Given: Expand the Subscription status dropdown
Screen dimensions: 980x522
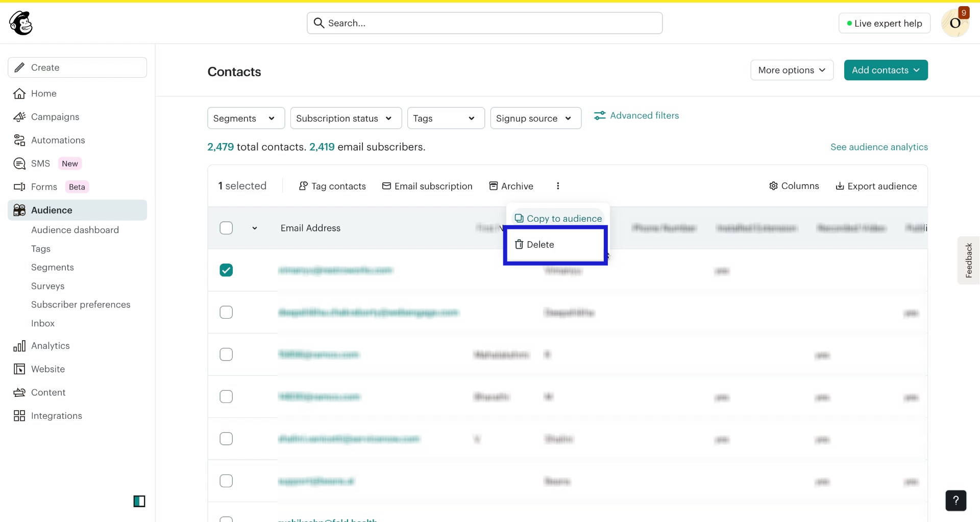Looking at the screenshot, I should (x=346, y=118).
